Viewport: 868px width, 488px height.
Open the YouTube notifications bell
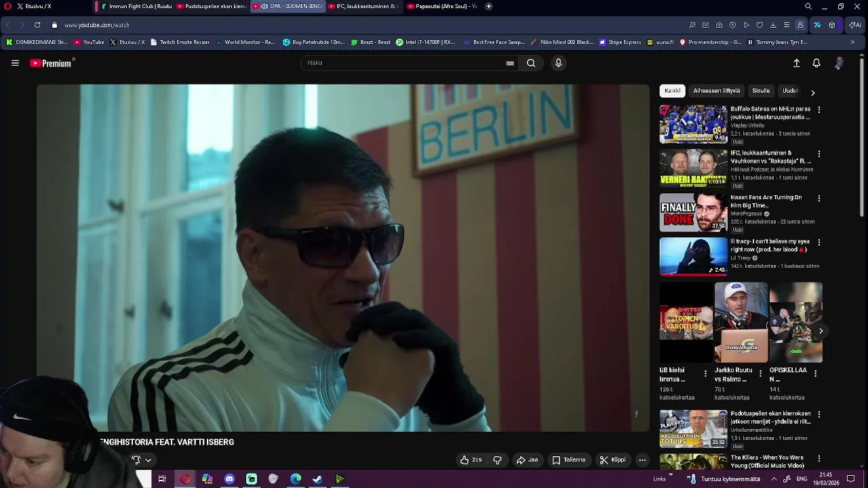point(816,63)
